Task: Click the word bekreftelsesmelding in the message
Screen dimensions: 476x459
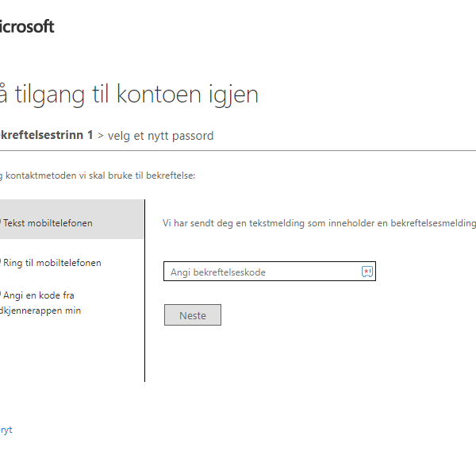Action: pyautogui.click(x=433, y=223)
